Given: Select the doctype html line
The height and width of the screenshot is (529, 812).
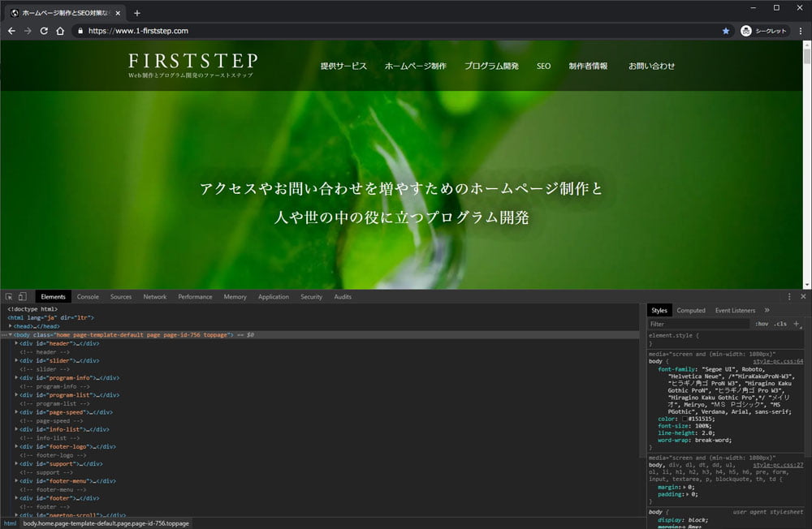Looking at the screenshot, I should tap(32, 309).
